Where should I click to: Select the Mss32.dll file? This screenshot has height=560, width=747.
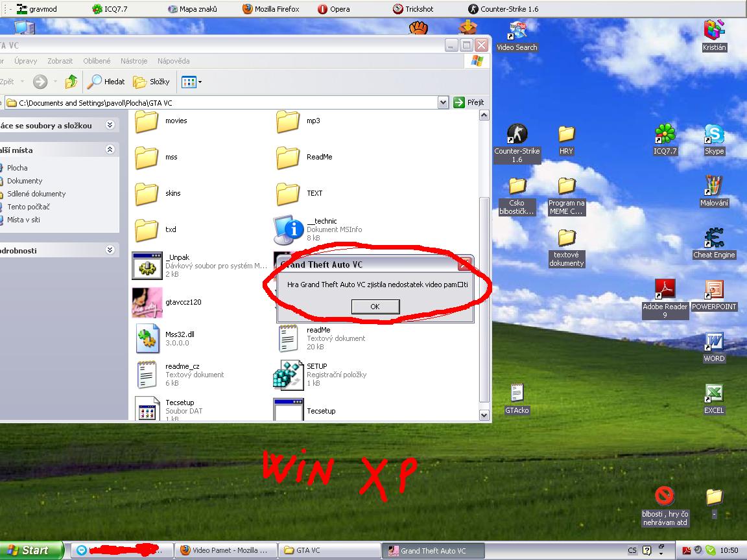pyautogui.click(x=165, y=338)
